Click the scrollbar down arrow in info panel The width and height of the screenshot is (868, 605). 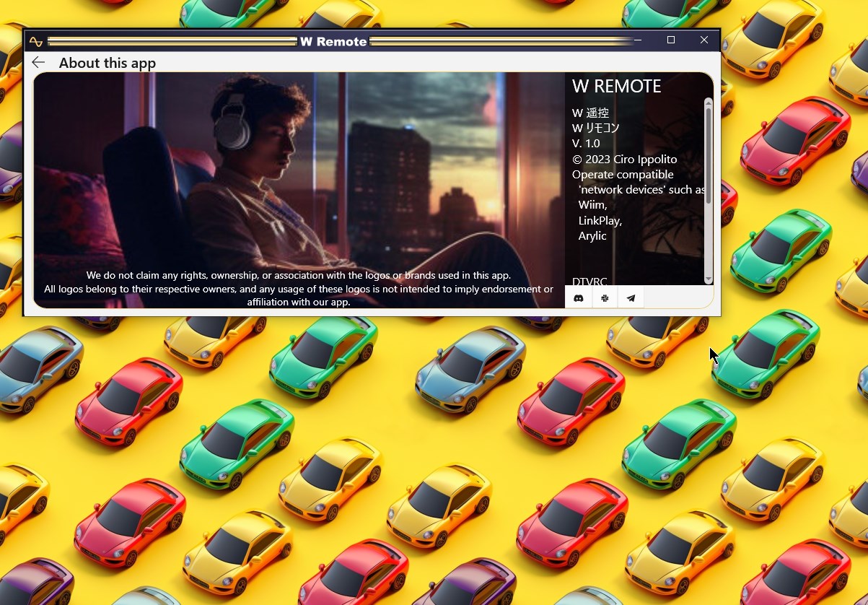(708, 279)
